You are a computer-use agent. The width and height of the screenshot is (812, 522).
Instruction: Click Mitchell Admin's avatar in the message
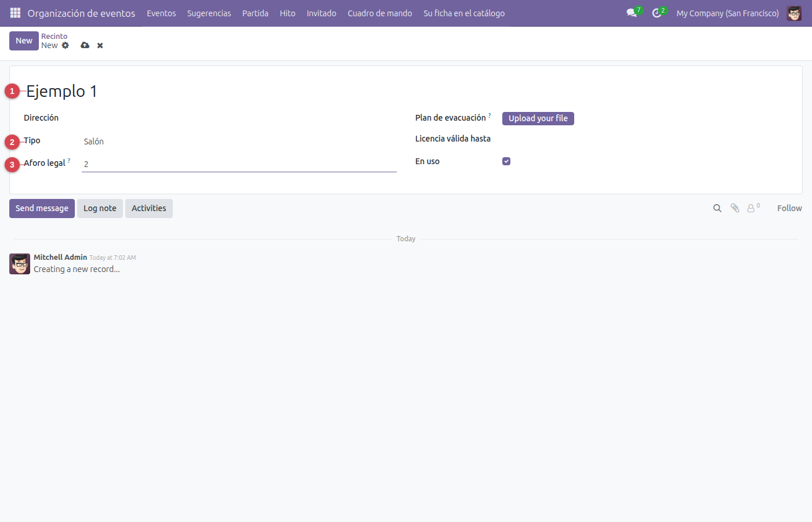click(20, 263)
